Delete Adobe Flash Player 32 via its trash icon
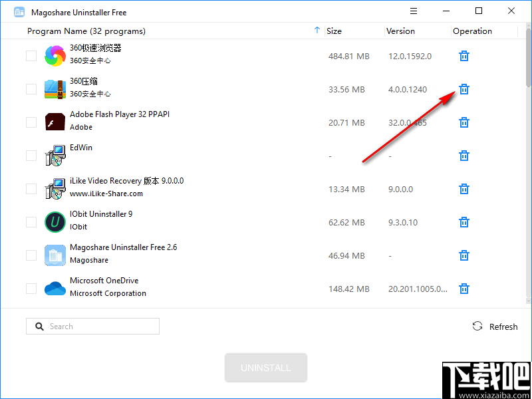 [464, 122]
